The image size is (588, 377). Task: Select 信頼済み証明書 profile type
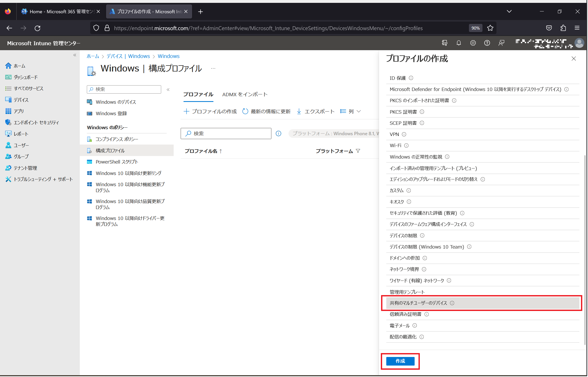coord(483,315)
